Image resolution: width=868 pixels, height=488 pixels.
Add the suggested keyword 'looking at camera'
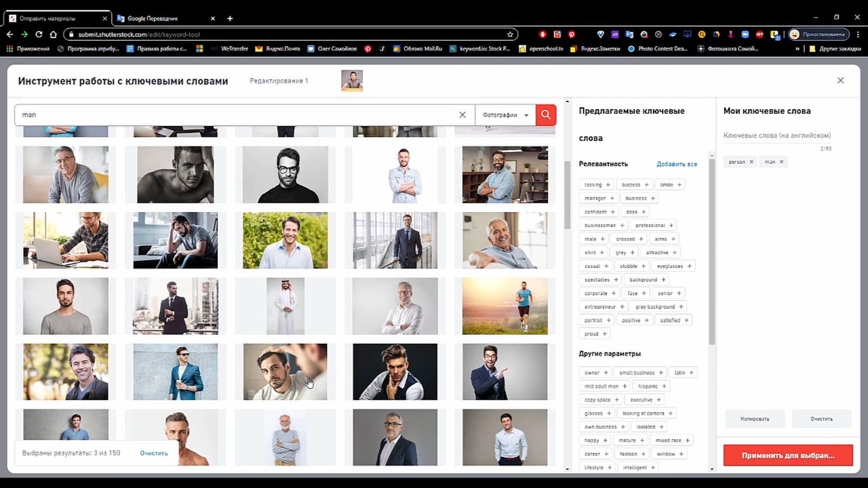648,413
